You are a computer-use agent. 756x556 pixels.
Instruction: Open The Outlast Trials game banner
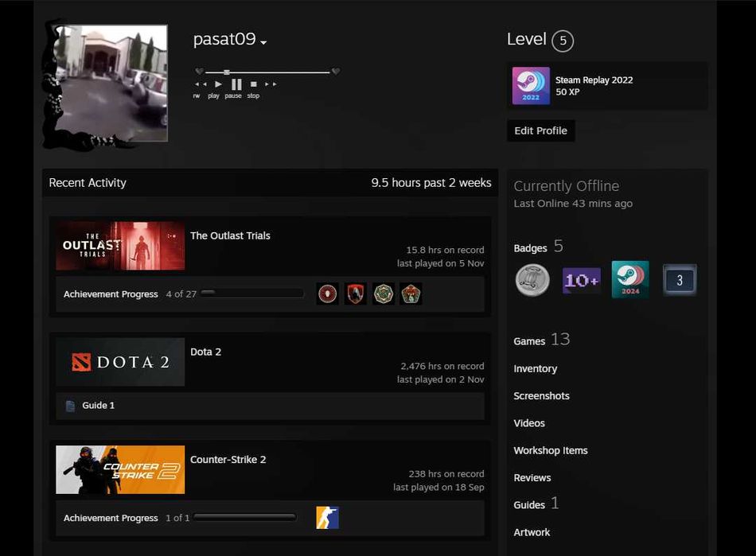coord(120,246)
